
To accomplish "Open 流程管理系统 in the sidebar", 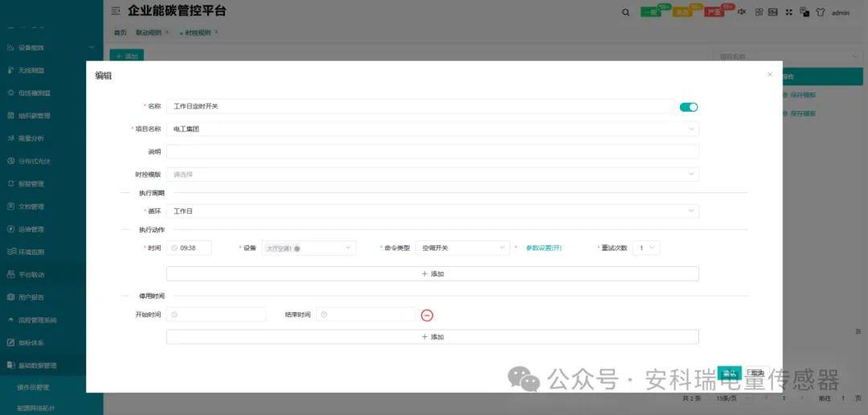I will [x=37, y=320].
